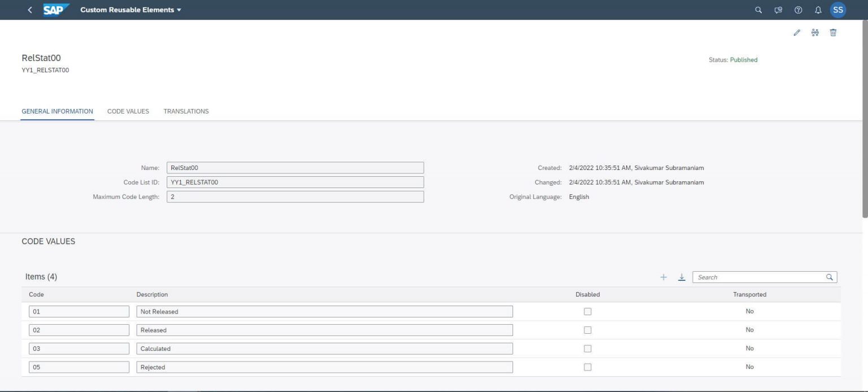Viewport: 868px width, 392px height.
Task: Click the Calculated description field
Action: 324,349
